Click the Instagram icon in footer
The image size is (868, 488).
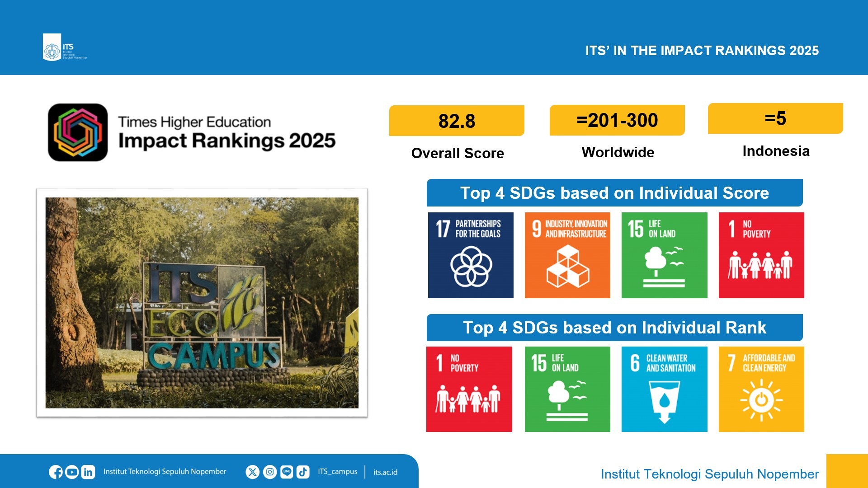pos(270,472)
